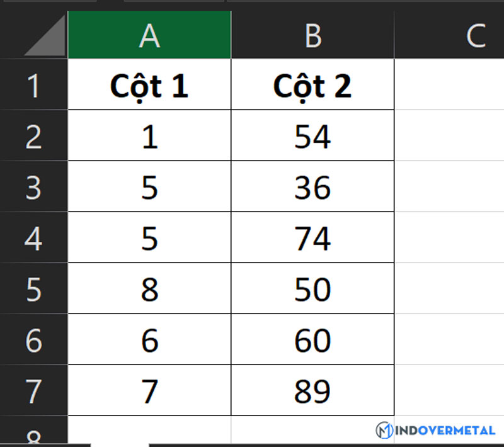This screenshot has height=447, width=504.
Task: Select row 2 header
Action: pos(33,137)
